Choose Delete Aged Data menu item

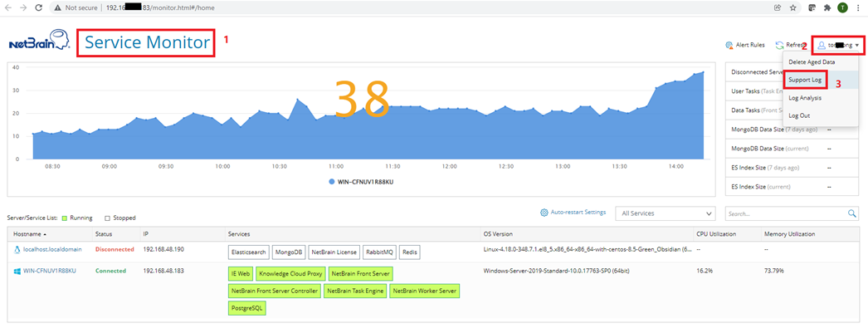click(811, 61)
